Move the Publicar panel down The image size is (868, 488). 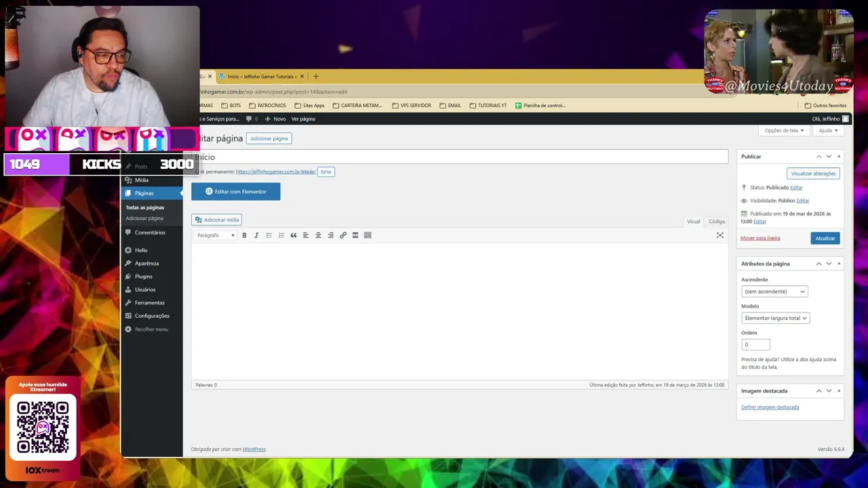[829, 157]
